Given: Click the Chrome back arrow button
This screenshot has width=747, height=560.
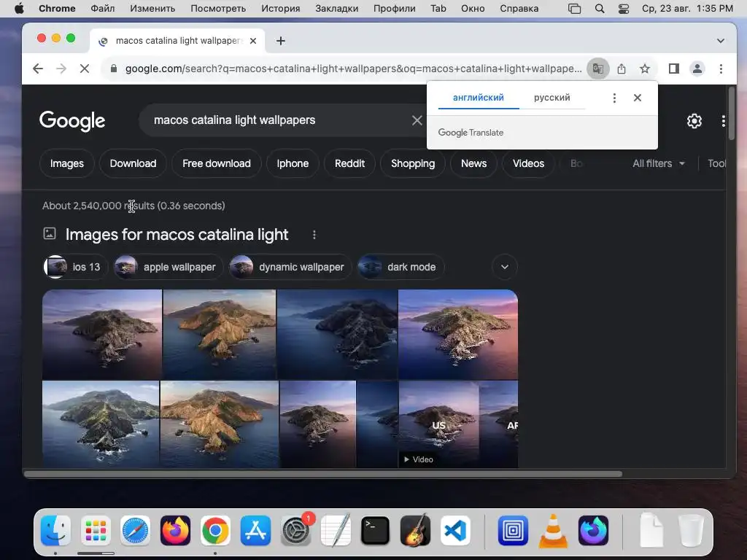Looking at the screenshot, I should click(x=38, y=69).
